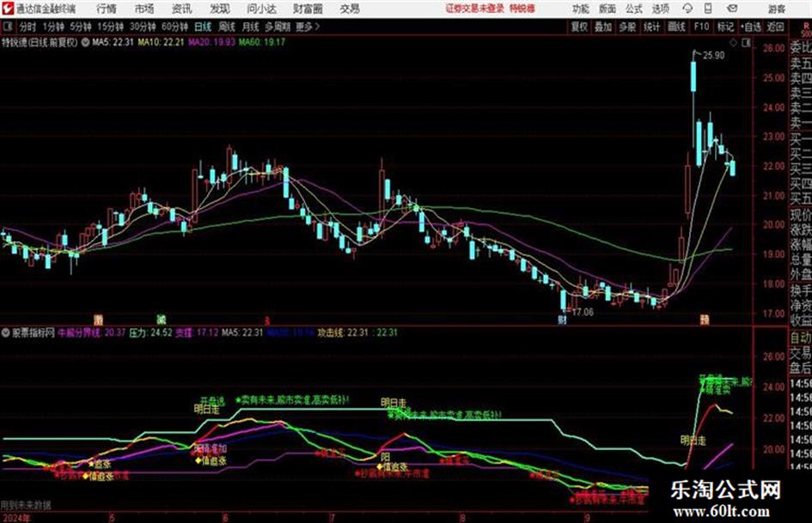
Task: Click the 返回 back button
Action: [x=775, y=27]
